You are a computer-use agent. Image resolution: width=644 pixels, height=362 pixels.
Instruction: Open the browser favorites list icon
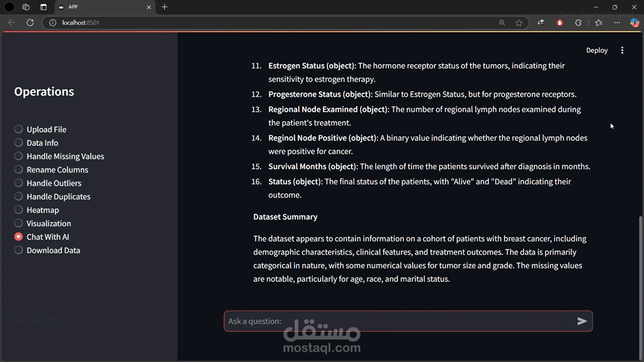599,22
